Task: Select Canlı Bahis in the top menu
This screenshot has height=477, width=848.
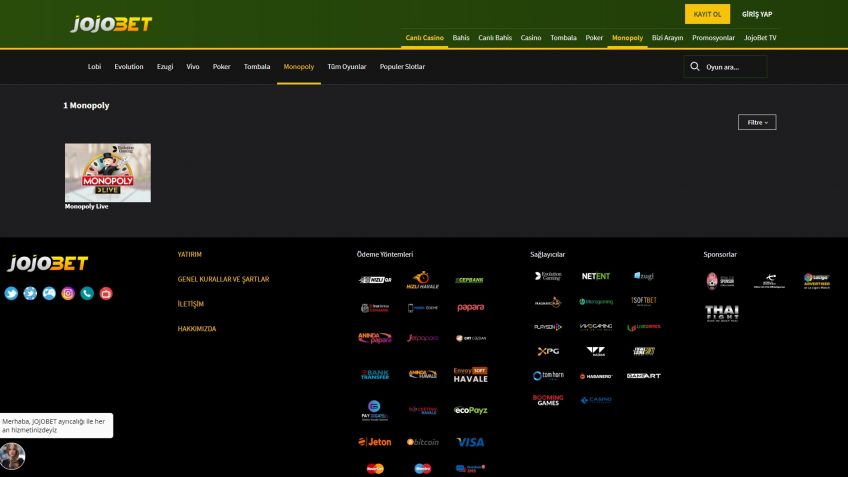Action: (x=495, y=37)
